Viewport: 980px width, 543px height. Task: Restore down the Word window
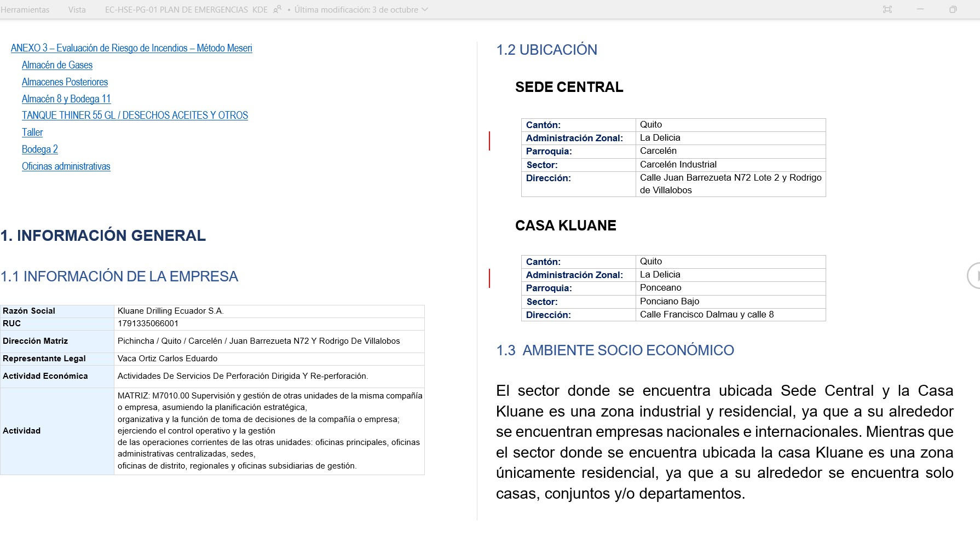(x=953, y=9)
